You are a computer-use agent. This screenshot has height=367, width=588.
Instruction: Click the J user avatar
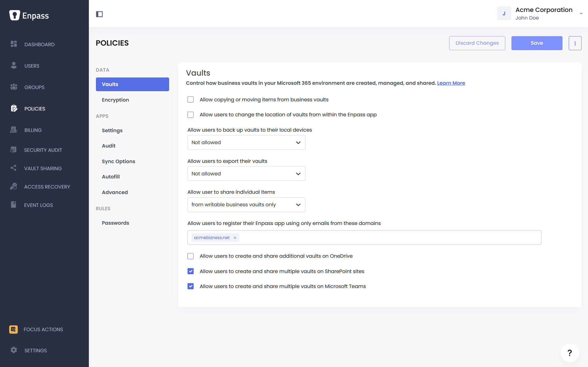point(504,13)
